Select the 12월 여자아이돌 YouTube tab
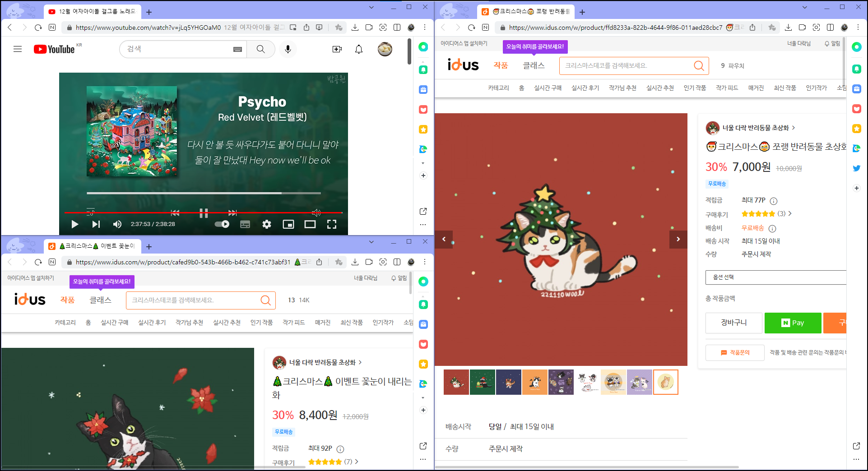This screenshot has width=868, height=471. tap(93, 12)
